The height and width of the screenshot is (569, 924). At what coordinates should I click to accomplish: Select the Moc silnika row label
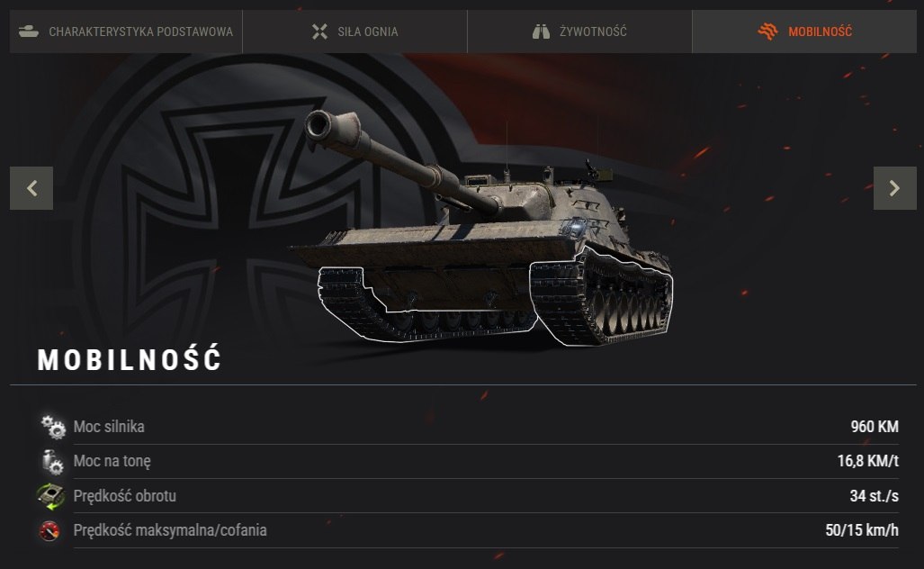pos(109,427)
